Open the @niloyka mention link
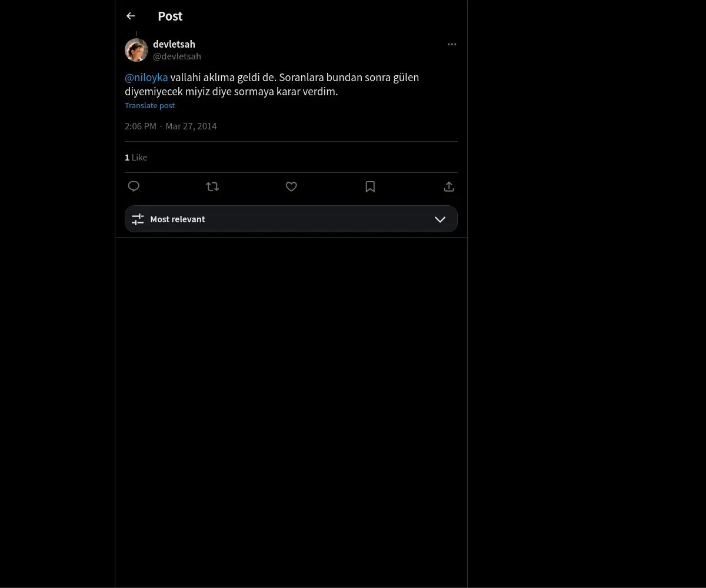This screenshot has width=706, height=588. point(146,78)
